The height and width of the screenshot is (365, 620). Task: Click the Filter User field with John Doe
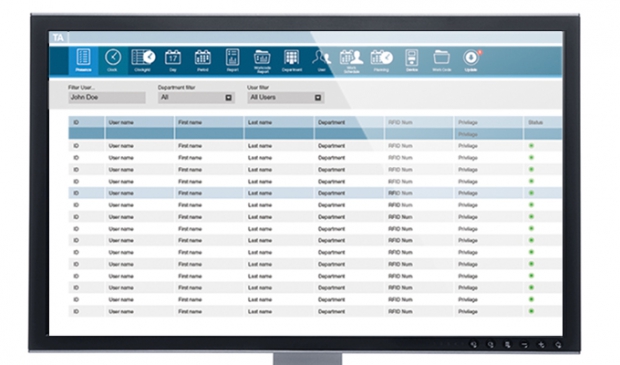(x=107, y=98)
